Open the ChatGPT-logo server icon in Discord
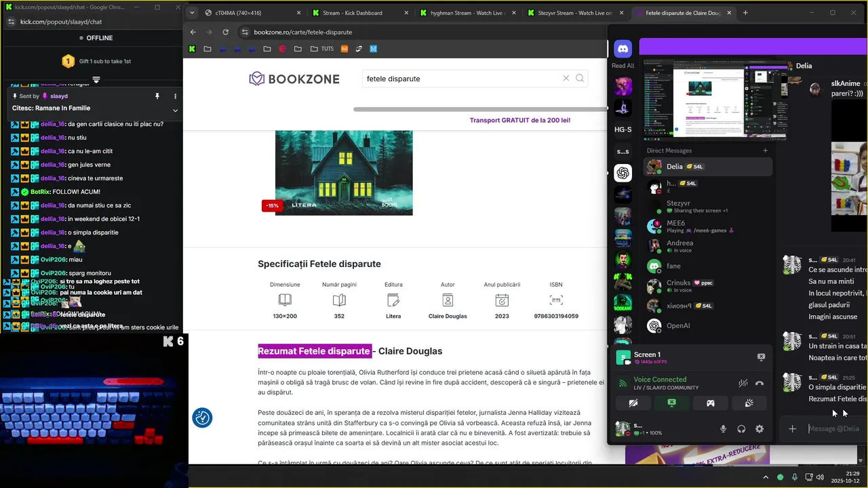868x488 pixels. tap(623, 173)
